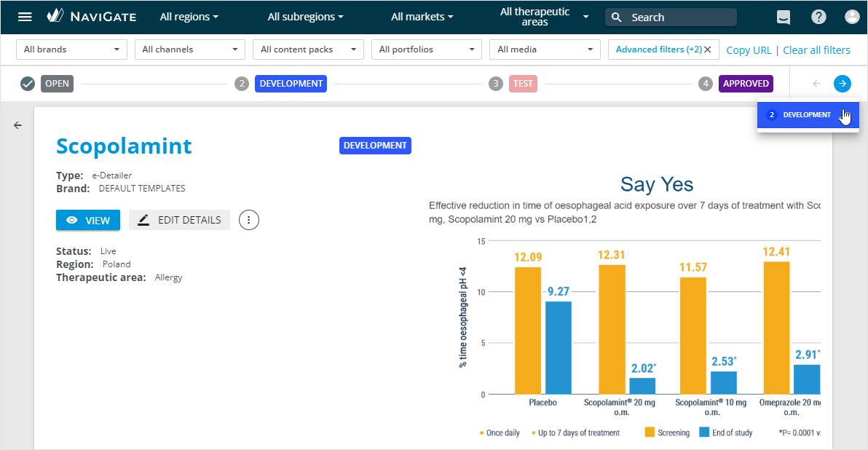Click the back arrow beside the card

tap(18, 125)
